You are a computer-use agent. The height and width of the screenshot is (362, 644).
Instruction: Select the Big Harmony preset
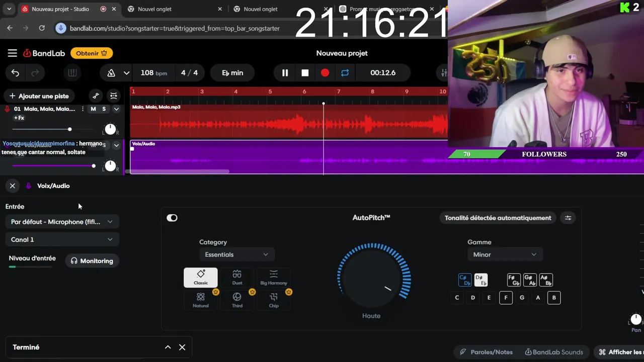tap(274, 278)
